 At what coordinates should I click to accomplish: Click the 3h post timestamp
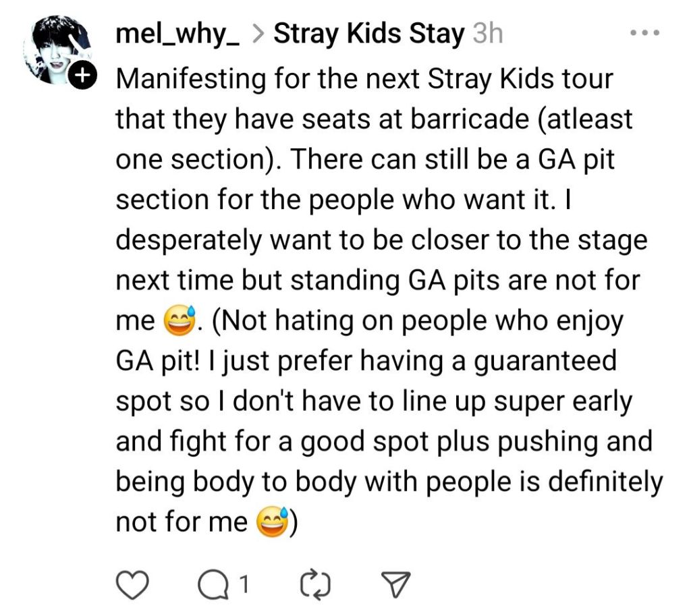(487, 33)
